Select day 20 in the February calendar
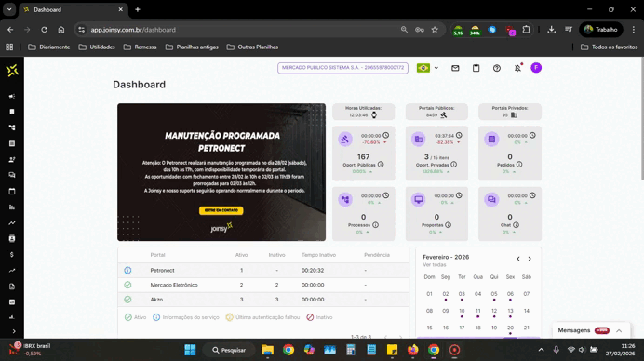Viewport: 644px width, 361px height. [510, 328]
